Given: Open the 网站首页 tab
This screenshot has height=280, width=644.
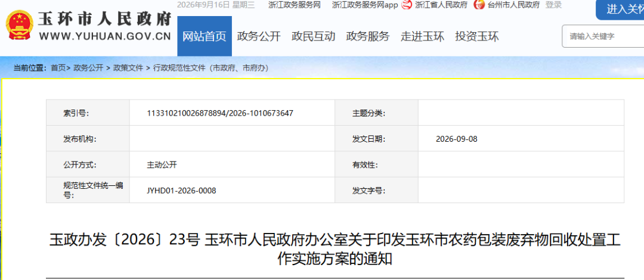Looking at the screenshot, I should point(205,36).
